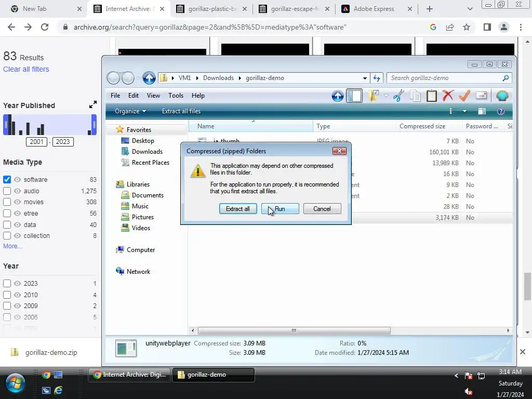532x399 pixels.
Task: Click the magnifier in gorillaz-demo search box
Action: pyautogui.click(x=506, y=78)
